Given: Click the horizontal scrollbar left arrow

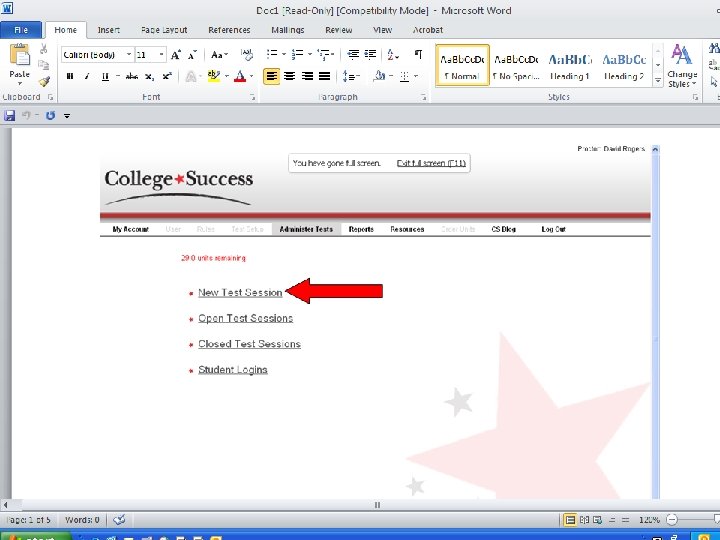Looking at the screenshot, I should coord(6,505).
